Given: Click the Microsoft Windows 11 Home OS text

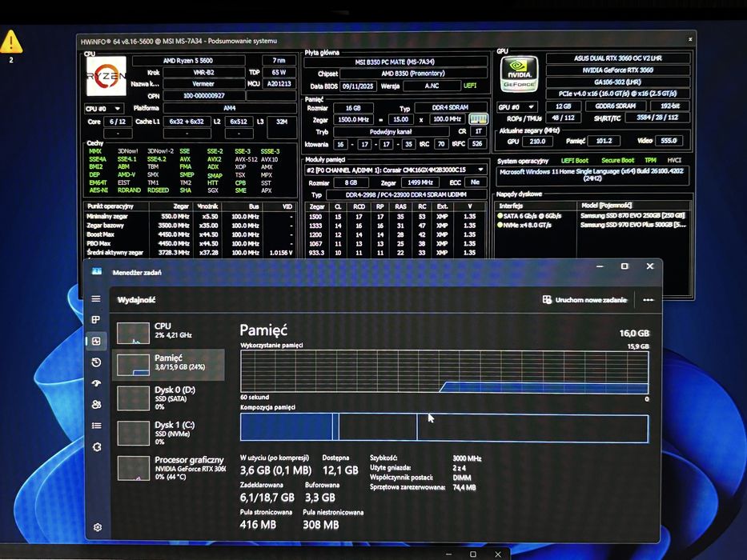Looking at the screenshot, I should point(592,174).
